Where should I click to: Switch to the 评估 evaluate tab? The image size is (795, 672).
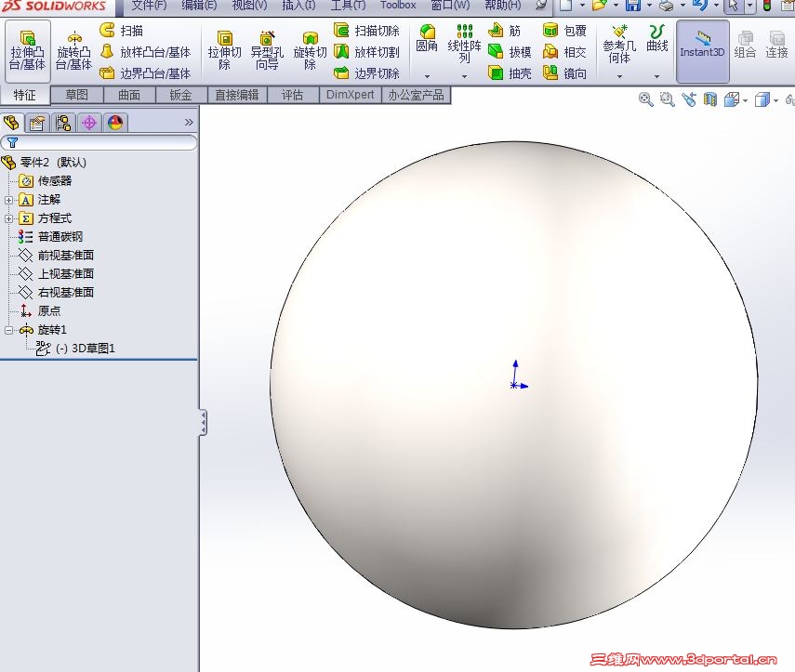pyautogui.click(x=293, y=95)
